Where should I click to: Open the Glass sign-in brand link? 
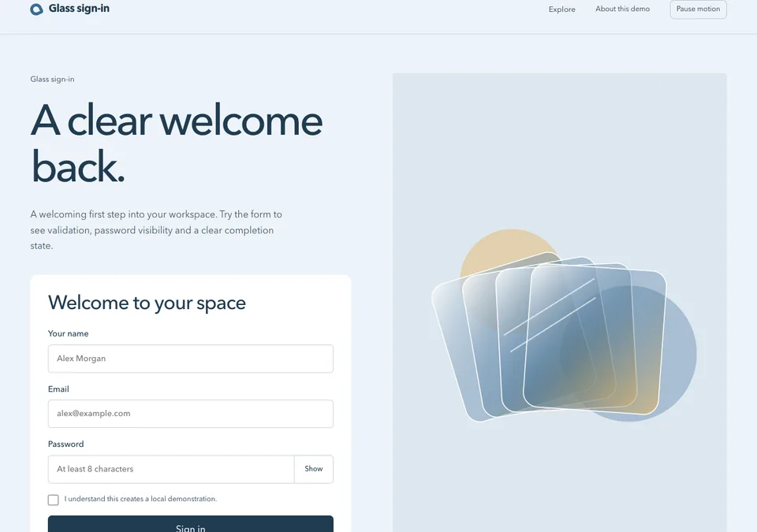click(70, 9)
